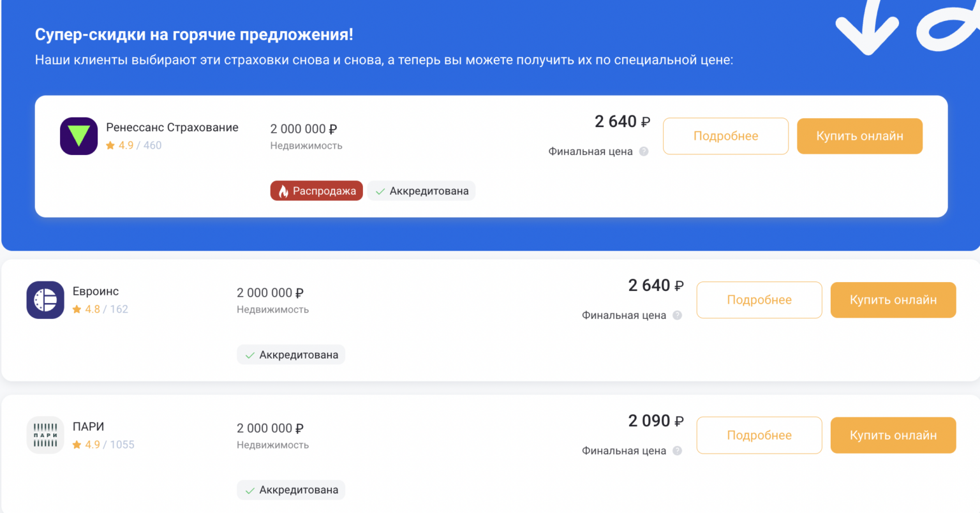980x513 pixels.
Task: Open Ренессанс Страхование company name link
Action: point(172,128)
